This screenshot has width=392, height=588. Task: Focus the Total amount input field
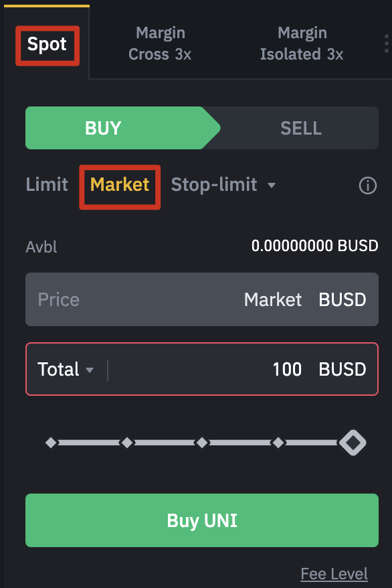202,369
